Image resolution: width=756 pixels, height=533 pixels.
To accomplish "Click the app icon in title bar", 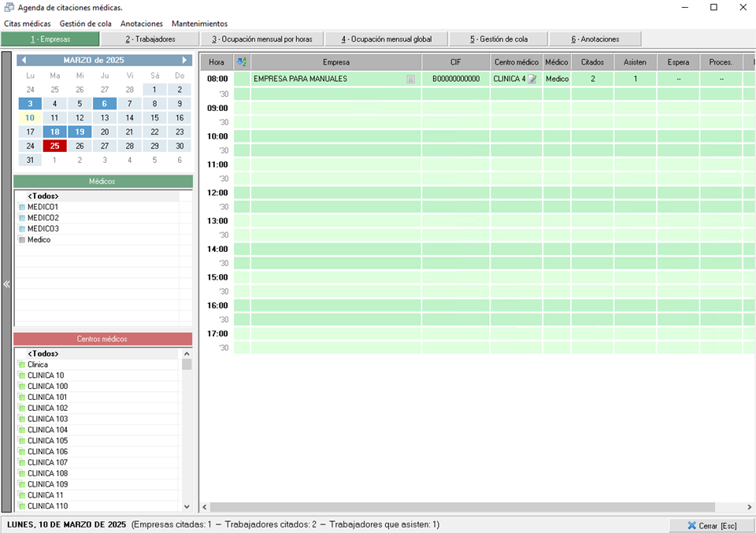I will tap(9, 8).
